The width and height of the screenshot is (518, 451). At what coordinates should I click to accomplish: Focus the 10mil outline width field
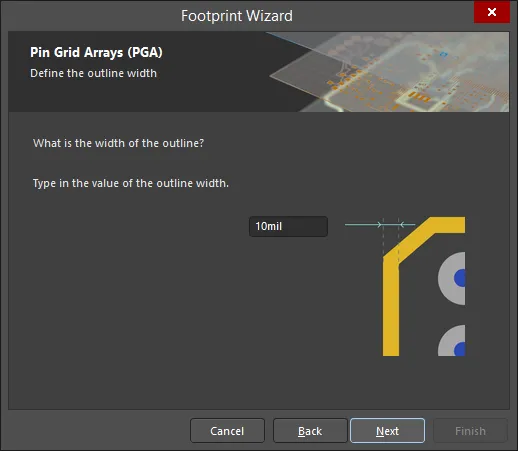[288, 226]
